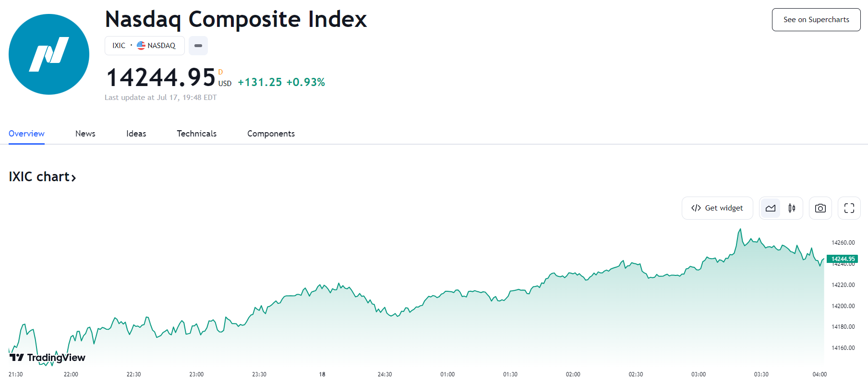Click the IXIC ticker symbol label
Screen dimensions: 868x385
119,46
